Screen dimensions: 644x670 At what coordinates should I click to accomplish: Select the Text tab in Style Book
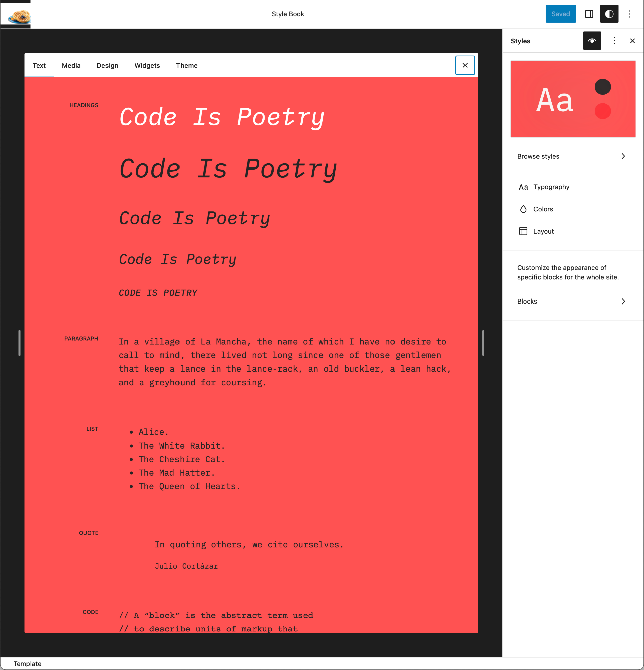[39, 65]
